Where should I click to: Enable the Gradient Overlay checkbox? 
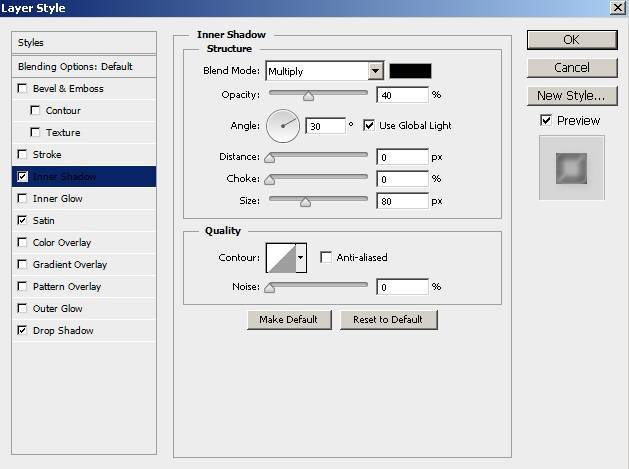pos(22,264)
